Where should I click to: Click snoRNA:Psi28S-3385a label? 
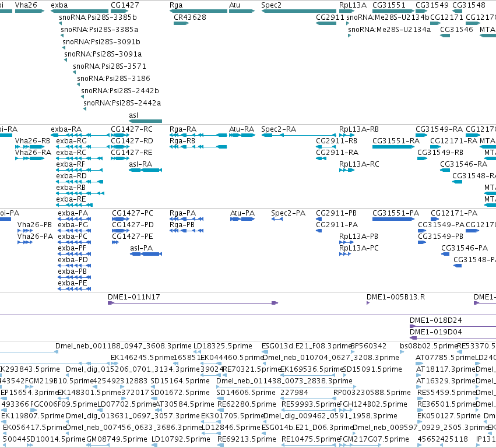click(99, 30)
